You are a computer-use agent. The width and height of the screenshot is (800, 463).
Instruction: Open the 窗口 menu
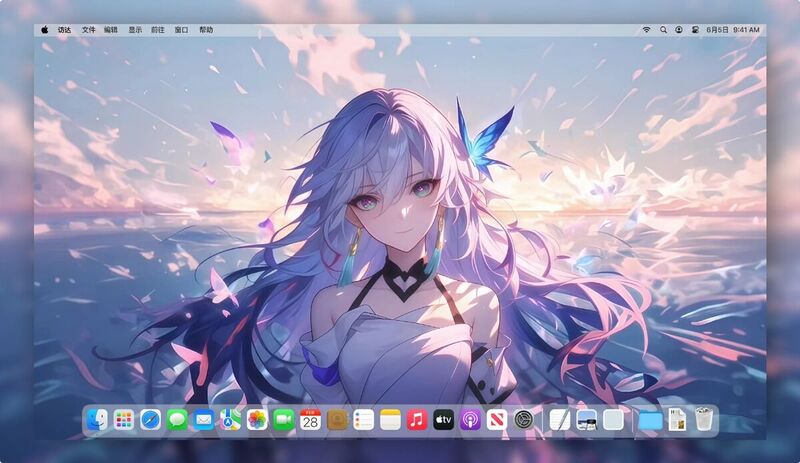click(x=182, y=30)
